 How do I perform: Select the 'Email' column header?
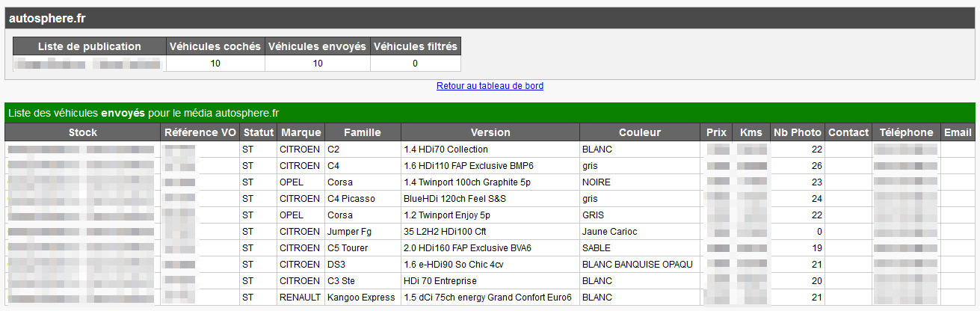point(958,132)
